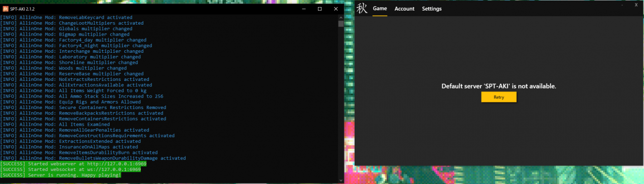Click the 'Laboratory multiplier changed' log line
Viewport: 644px width, 184px height.
coord(70,57)
